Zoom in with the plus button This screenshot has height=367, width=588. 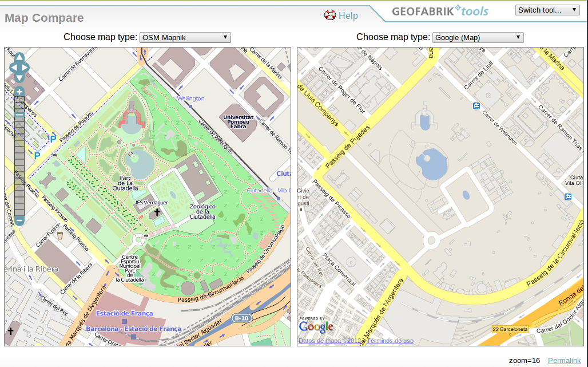19,92
